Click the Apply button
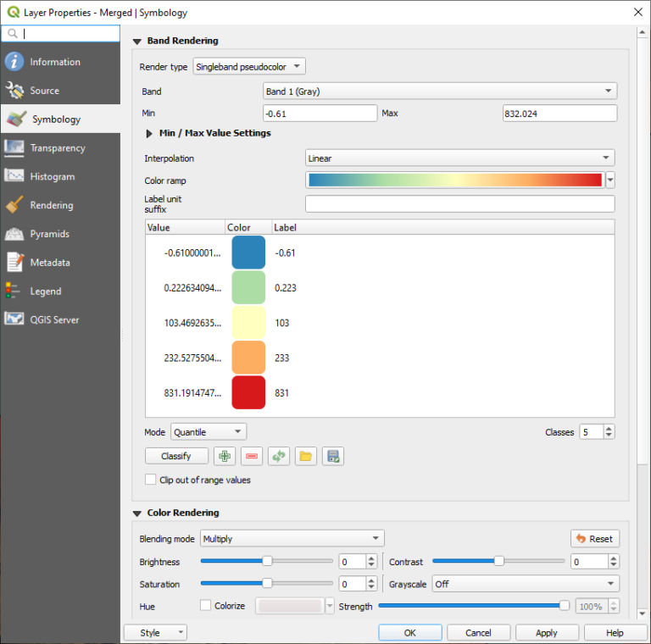 click(x=547, y=632)
